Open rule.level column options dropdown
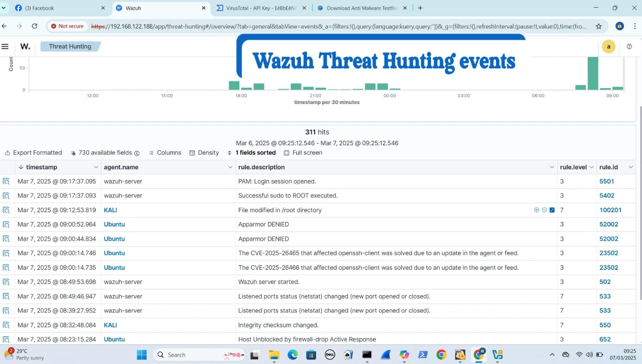Image resolution: width=642 pixels, height=364 pixels. click(x=592, y=167)
